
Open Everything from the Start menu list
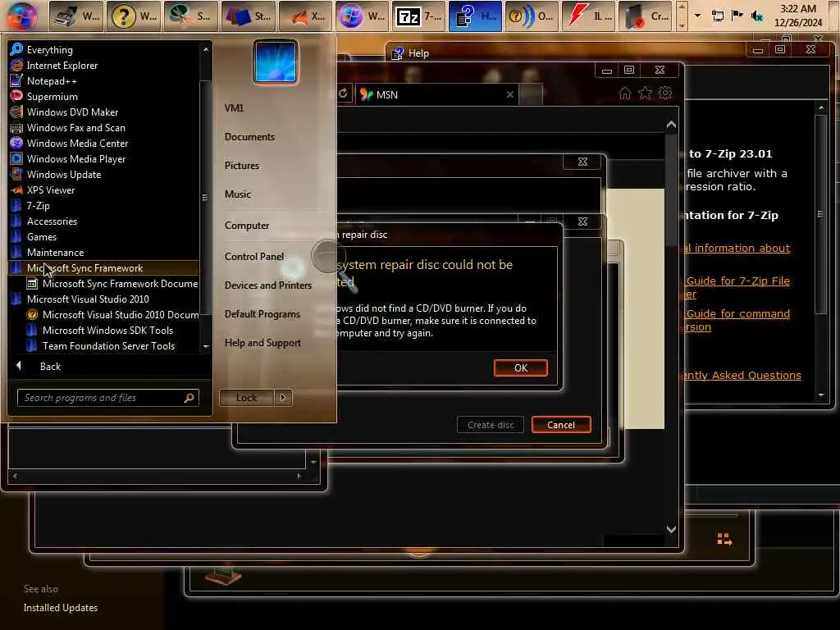49,50
